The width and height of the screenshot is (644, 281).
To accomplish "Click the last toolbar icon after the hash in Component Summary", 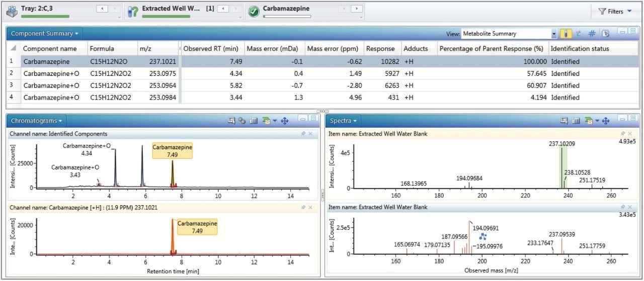I will [605, 34].
